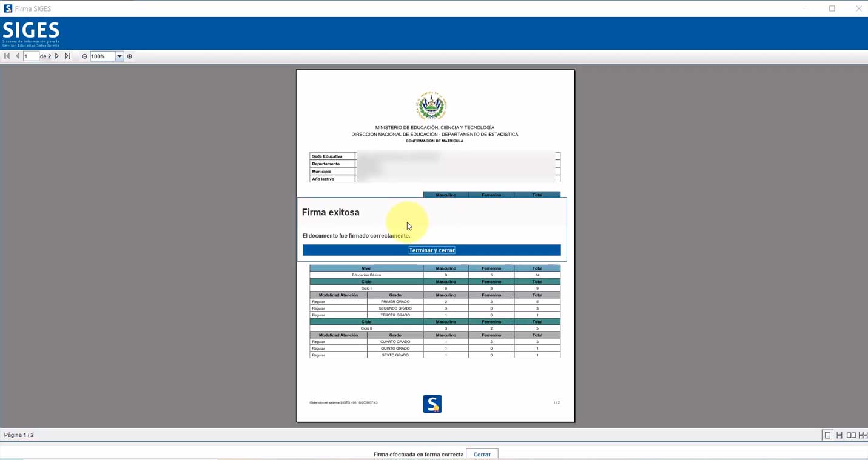Go to the previous page
The image size is (868, 460).
tap(18, 56)
